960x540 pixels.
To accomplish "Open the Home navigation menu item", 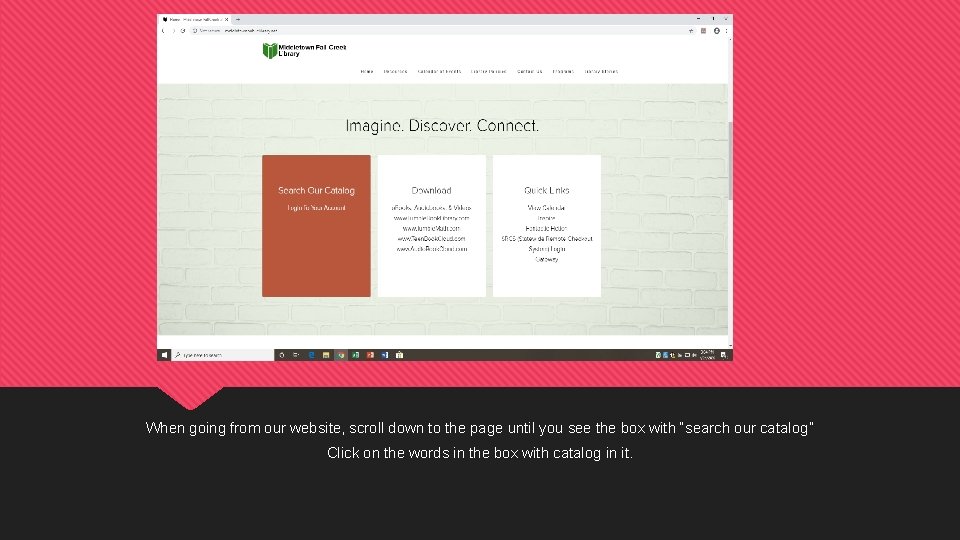I will (x=367, y=72).
